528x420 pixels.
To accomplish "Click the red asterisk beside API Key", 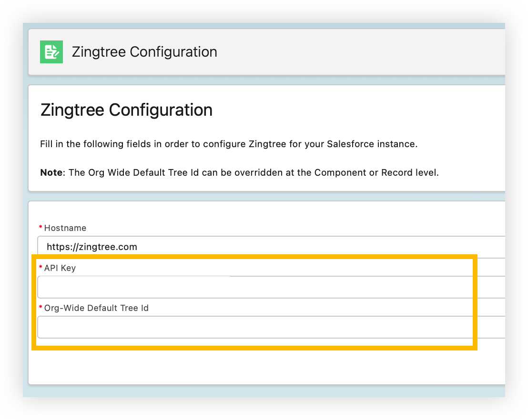I will (41, 267).
